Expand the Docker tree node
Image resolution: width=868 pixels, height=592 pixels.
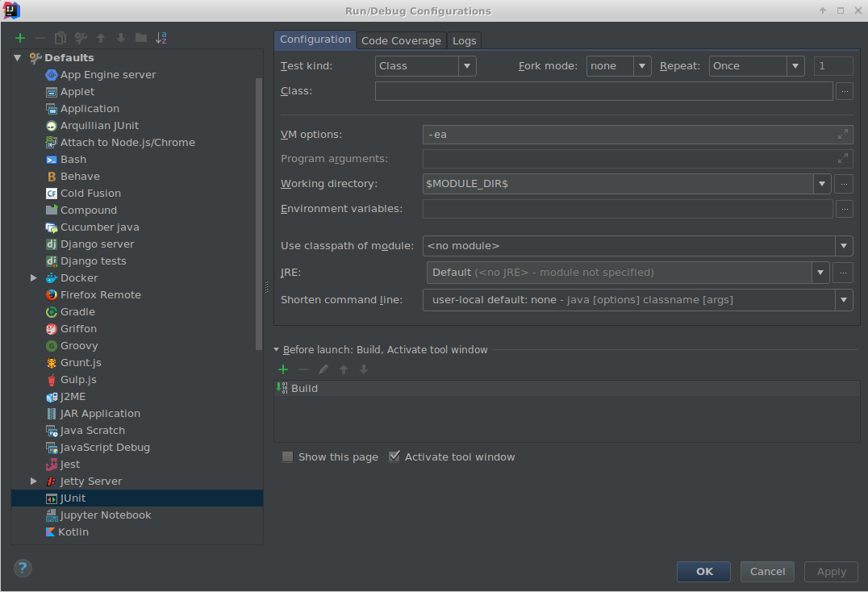tap(33, 277)
